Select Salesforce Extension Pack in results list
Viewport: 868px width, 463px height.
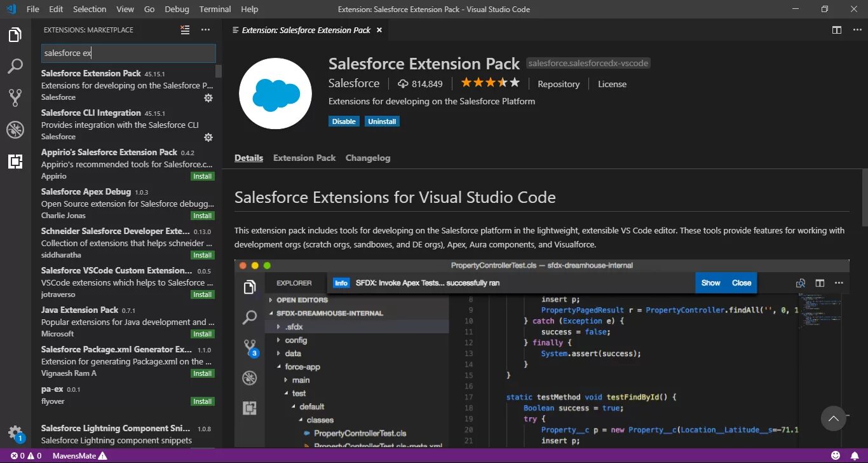(x=126, y=85)
